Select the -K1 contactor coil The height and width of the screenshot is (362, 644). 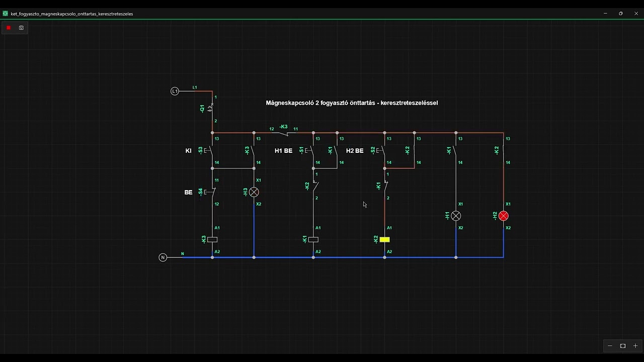[x=313, y=240]
